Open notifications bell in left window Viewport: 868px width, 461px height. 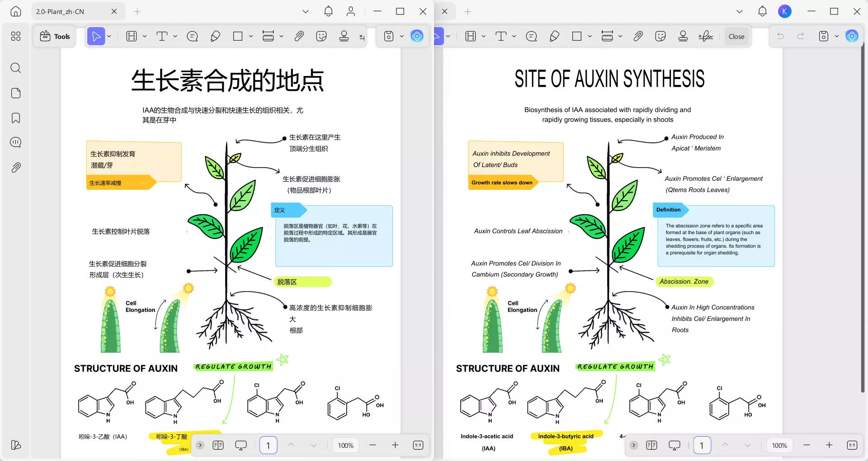(x=329, y=11)
